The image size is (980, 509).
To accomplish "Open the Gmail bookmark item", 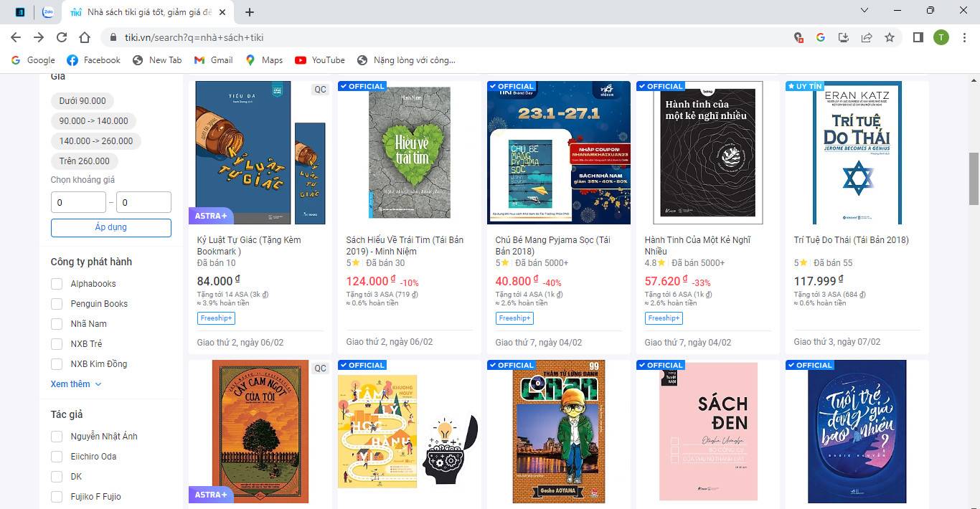I will (214, 60).
